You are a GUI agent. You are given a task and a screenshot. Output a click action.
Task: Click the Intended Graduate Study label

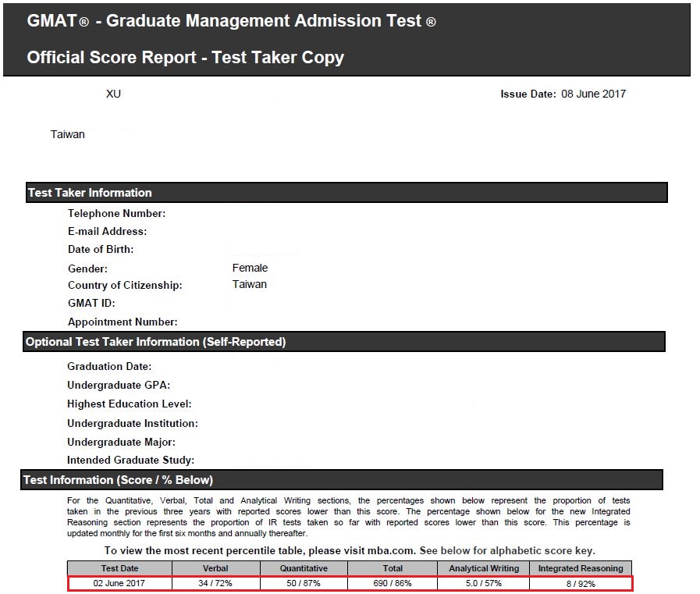(131, 460)
